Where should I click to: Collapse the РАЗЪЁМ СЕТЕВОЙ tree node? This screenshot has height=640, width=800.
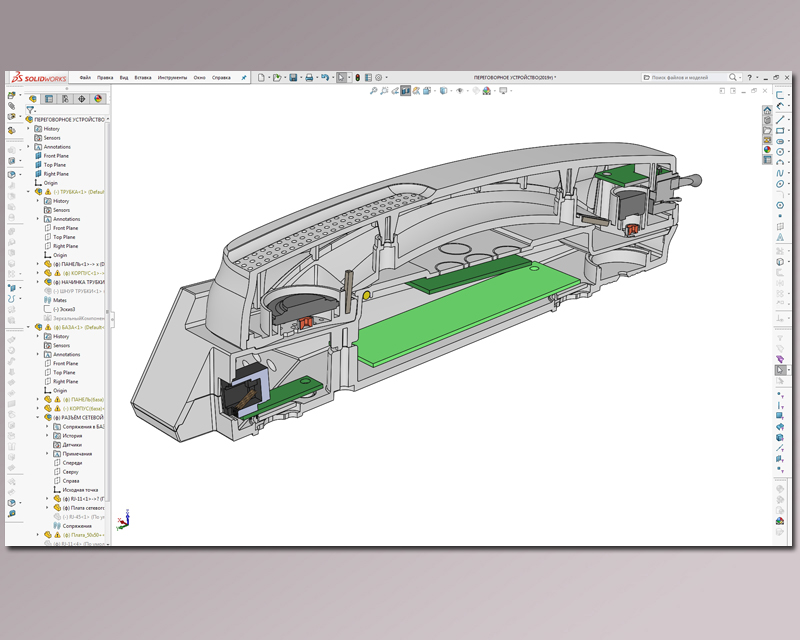click(x=38, y=418)
